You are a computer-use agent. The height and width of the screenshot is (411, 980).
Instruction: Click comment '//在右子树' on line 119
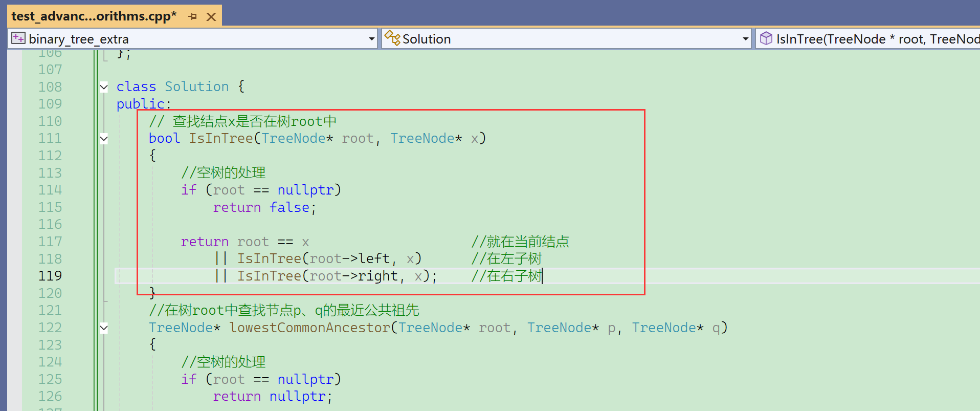coord(506,276)
